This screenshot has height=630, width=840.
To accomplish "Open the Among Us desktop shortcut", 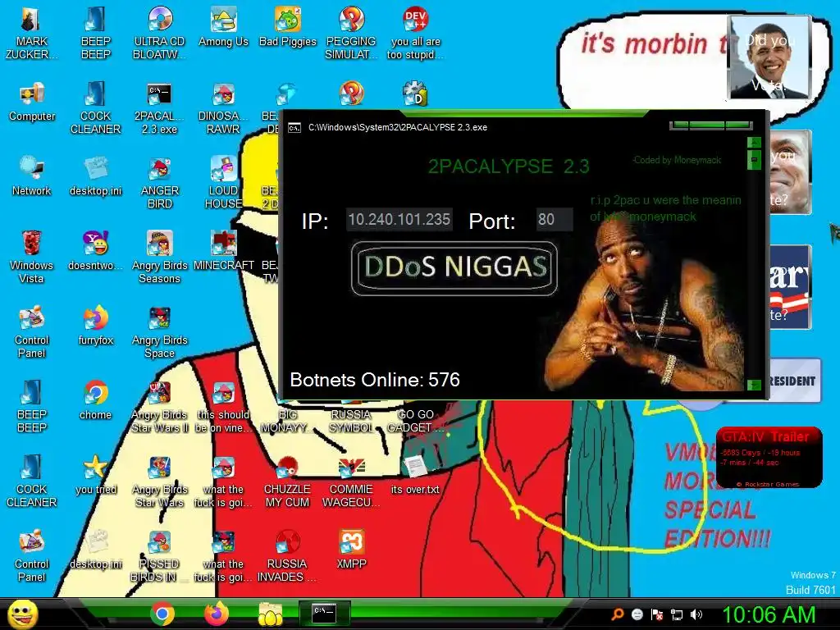I will pos(223,27).
